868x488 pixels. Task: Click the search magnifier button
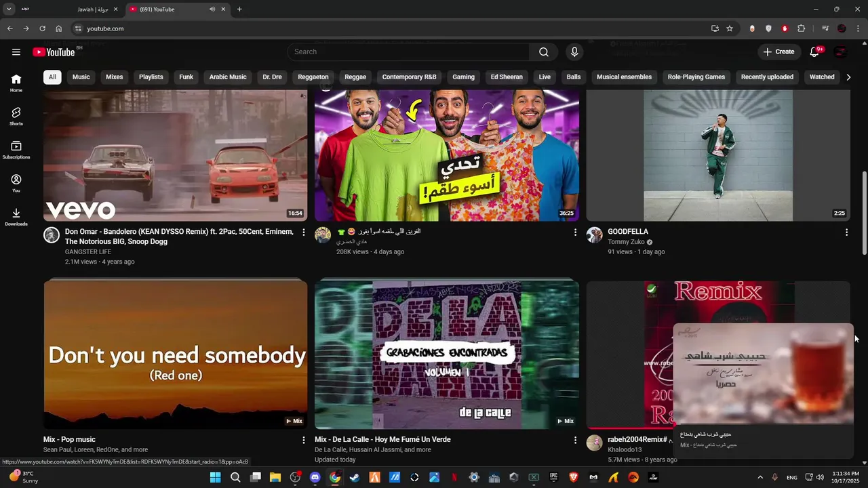(544, 52)
